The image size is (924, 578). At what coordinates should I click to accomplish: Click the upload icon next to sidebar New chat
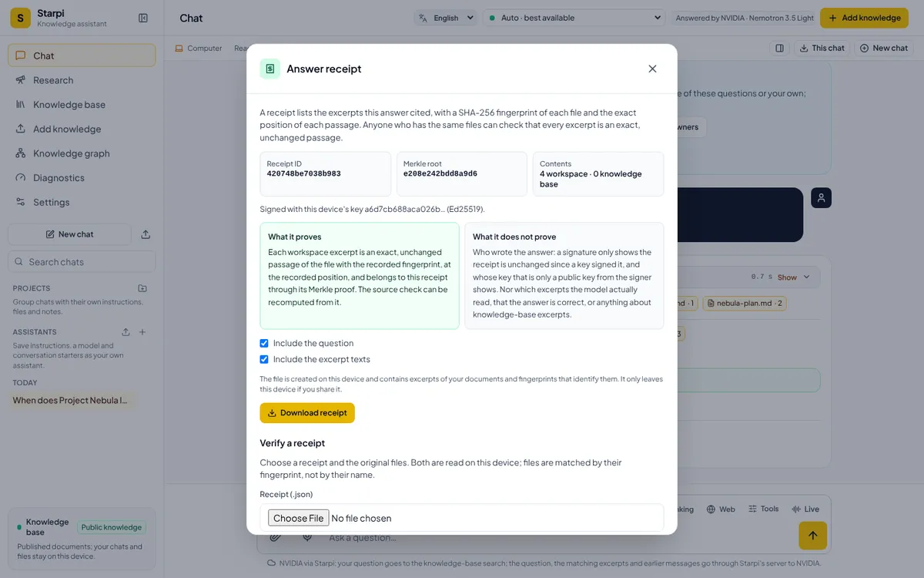(146, 234)
